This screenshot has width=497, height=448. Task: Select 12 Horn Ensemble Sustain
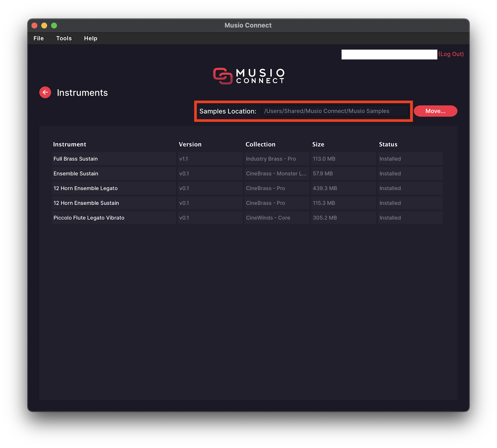tap(114, 203)
